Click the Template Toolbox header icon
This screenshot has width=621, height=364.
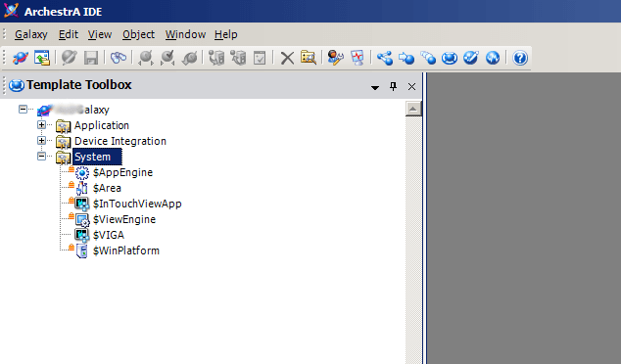(17, 85)
